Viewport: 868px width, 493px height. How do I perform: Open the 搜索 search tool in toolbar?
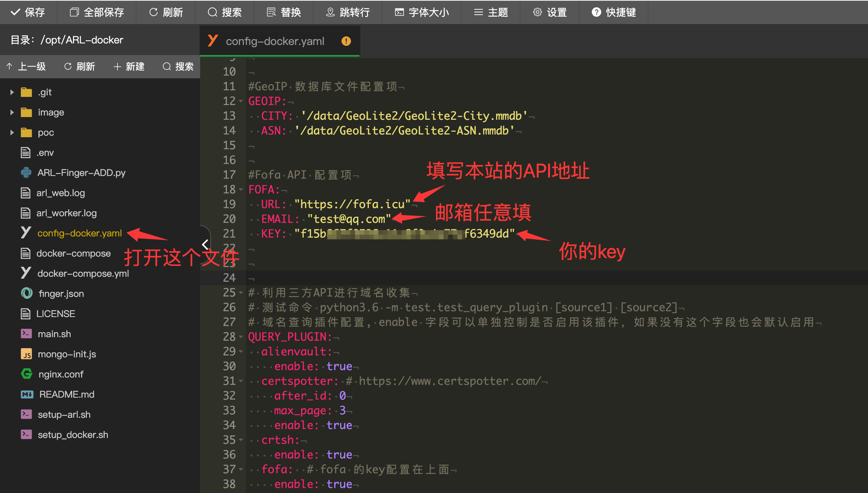pyautogui.click(x=225, y=12)
